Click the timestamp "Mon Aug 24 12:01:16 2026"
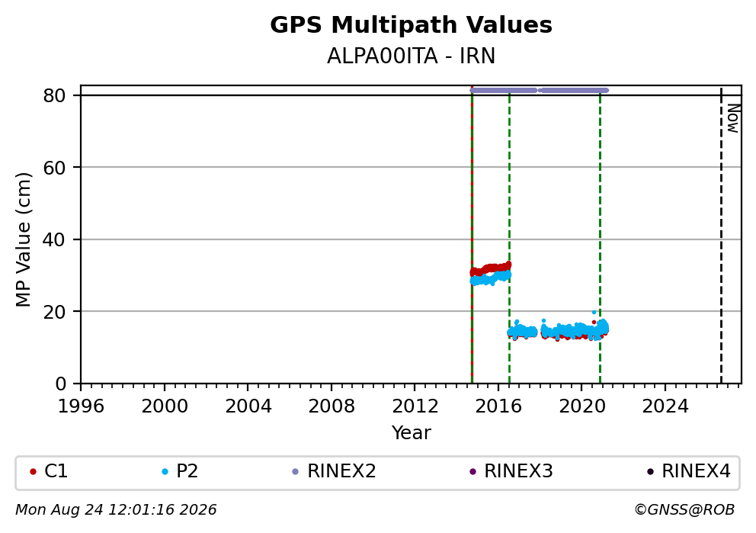756x533 pixels. click(x=116, y=509)
